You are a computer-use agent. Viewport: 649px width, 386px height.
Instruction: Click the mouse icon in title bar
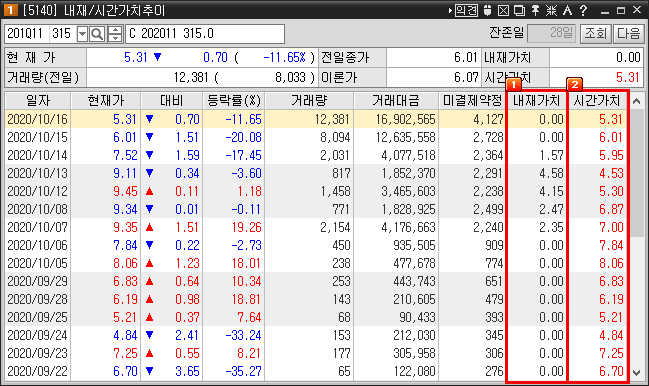point(487,10)
